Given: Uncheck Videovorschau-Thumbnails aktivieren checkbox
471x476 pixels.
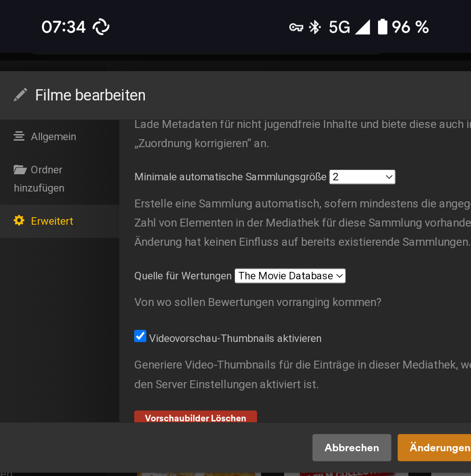Looking at the screenshot, I should (x=140, y=336).
